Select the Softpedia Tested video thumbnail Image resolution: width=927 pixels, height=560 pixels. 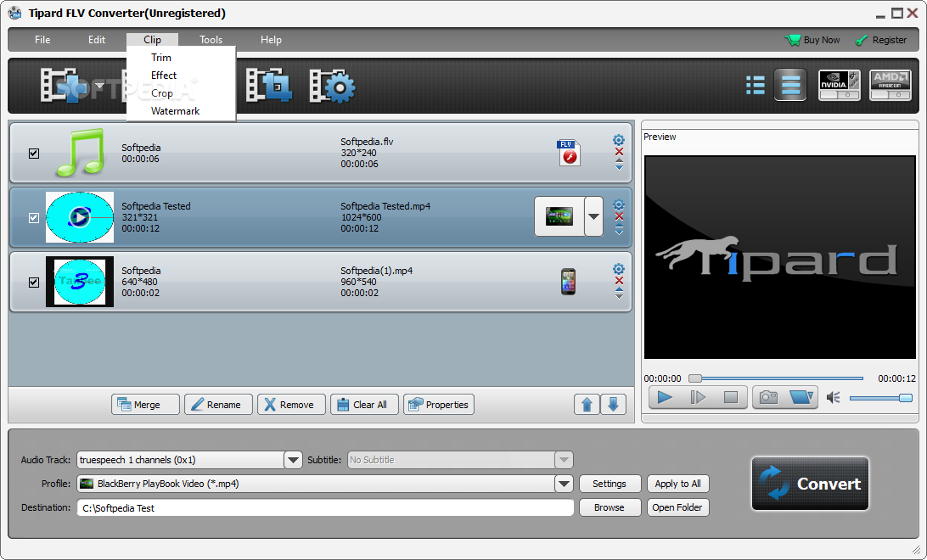[80, 217]
